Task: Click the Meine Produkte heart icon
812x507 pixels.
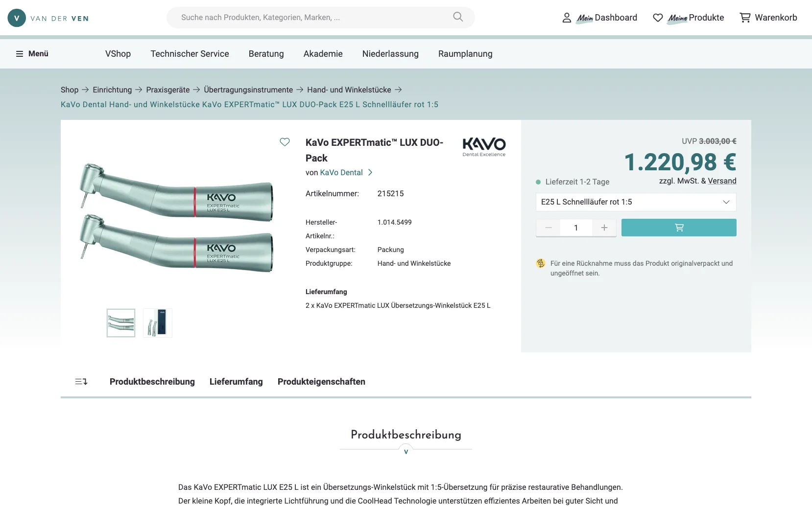Action: pyautogui.click(x=658, y=18)
